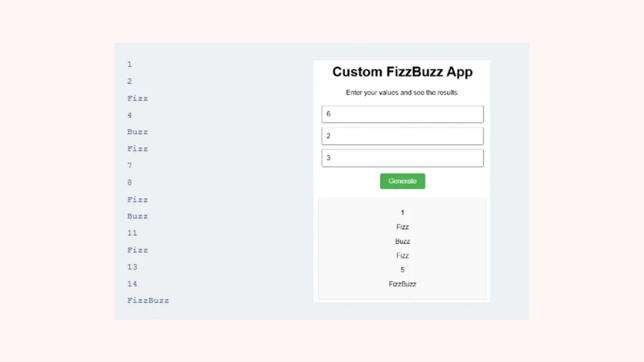The height and width of the screenshot is (362, 644).
Task: Select the FizzBuzz result in the output panel
Action: click(402, 283)
